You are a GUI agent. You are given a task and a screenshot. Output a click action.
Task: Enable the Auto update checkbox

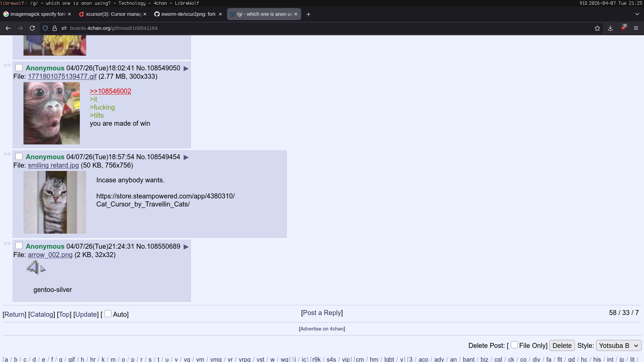point(108,314)
